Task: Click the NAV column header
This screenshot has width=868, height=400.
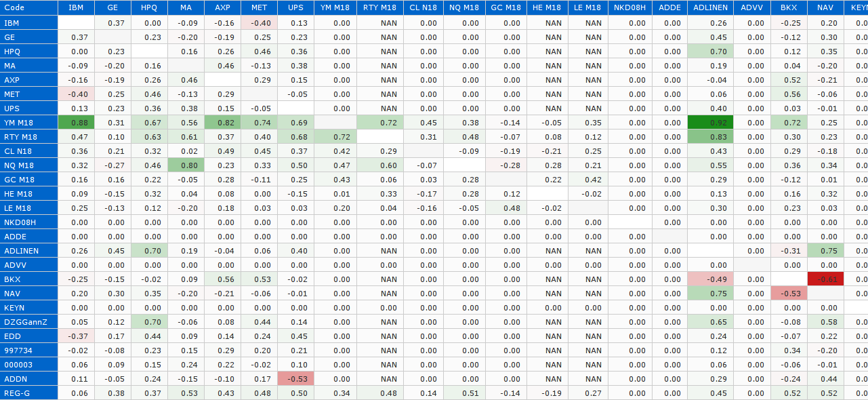Action: click(825, 7)
